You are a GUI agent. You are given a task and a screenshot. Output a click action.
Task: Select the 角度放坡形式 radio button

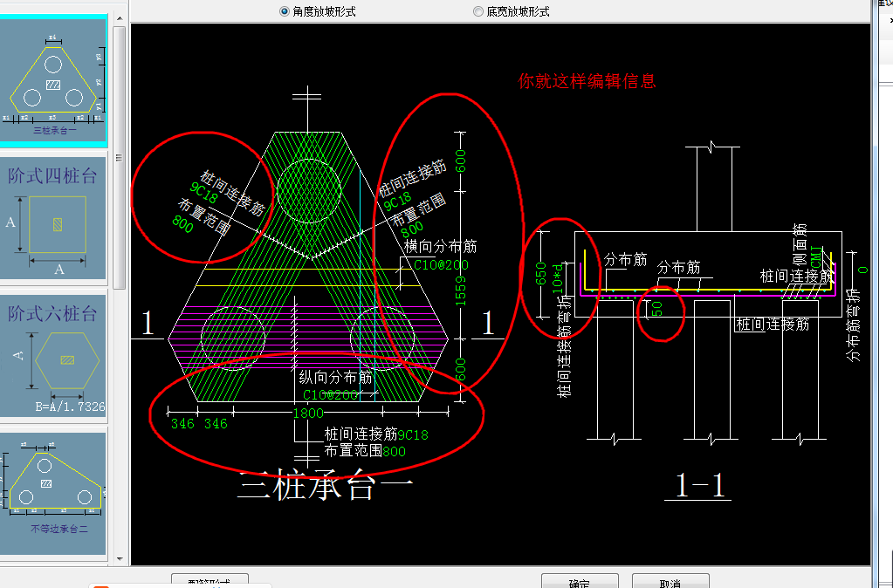285,11
